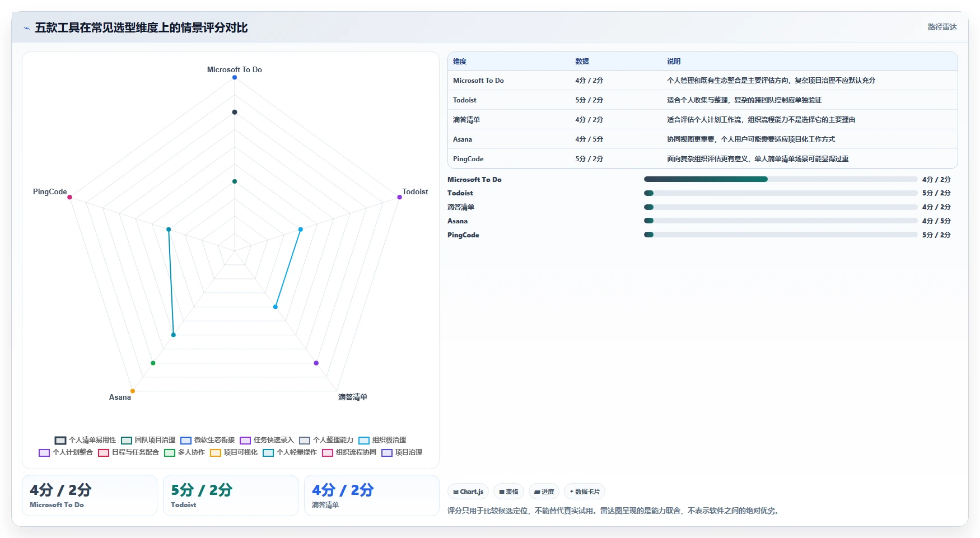This screenshot has height=538, width=980.
Task: Click the table description starting 面向复杂组织评估
Action: coord(758,159)
